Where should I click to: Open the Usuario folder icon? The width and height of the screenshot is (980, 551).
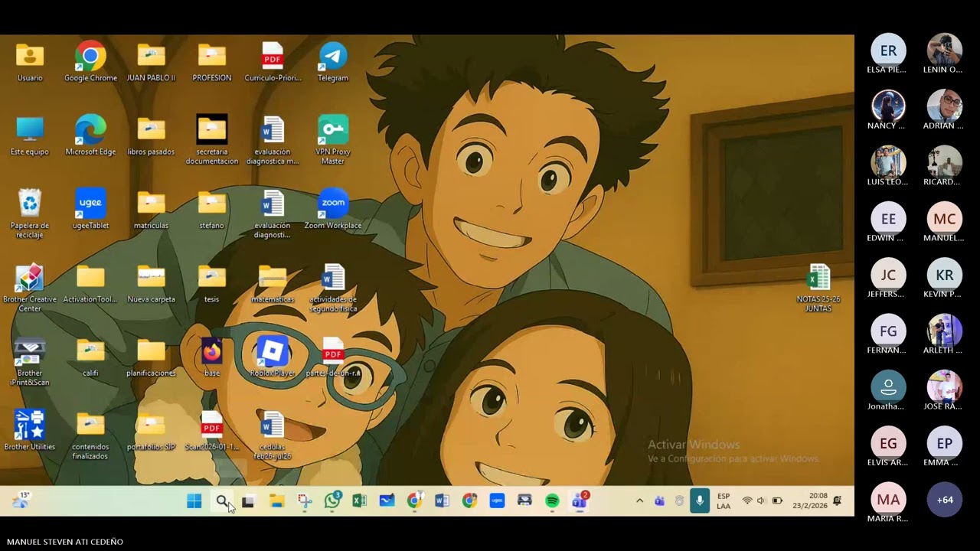click(x=30, y=61)
